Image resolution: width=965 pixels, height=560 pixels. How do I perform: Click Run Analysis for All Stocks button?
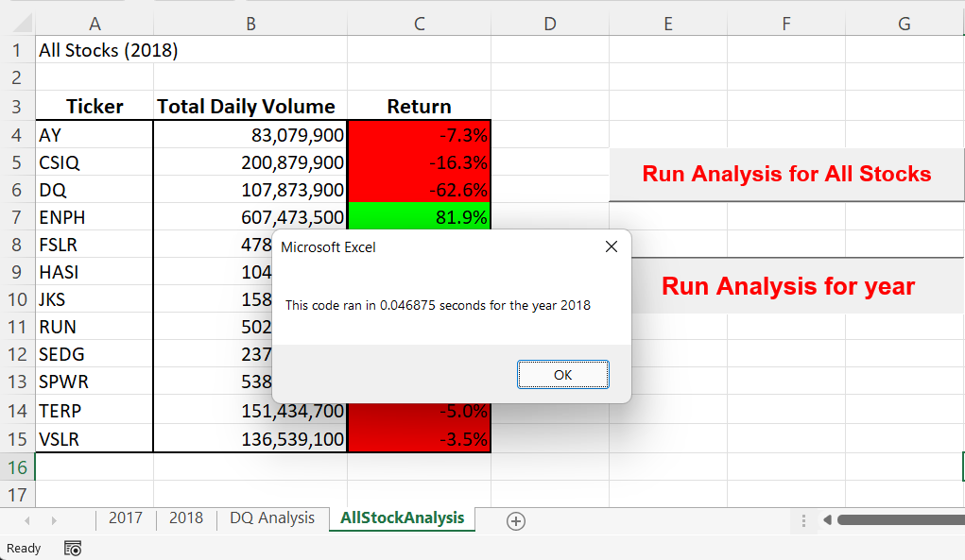coord(786,174)
